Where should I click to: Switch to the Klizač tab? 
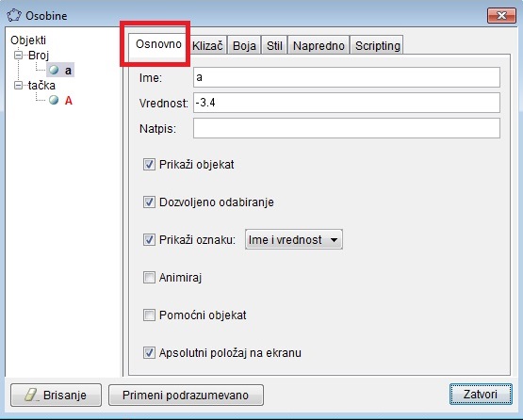pyautogui.click(x=207, y=45)
